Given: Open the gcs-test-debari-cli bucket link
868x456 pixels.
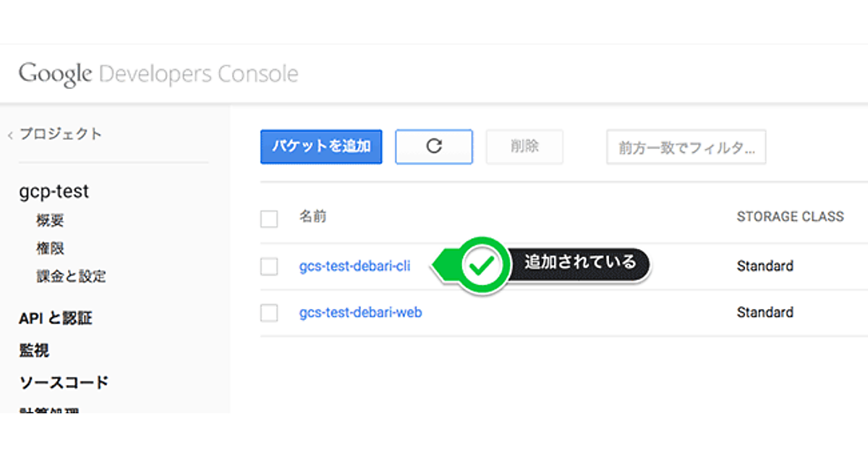Looking at the screenshot, I should click(x=354, y=266).
